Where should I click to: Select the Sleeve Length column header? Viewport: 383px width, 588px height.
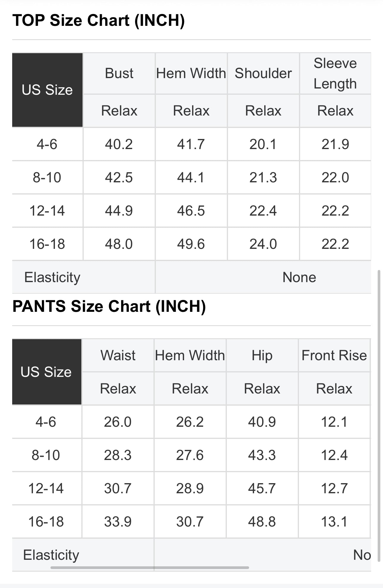tap(335, 73)
